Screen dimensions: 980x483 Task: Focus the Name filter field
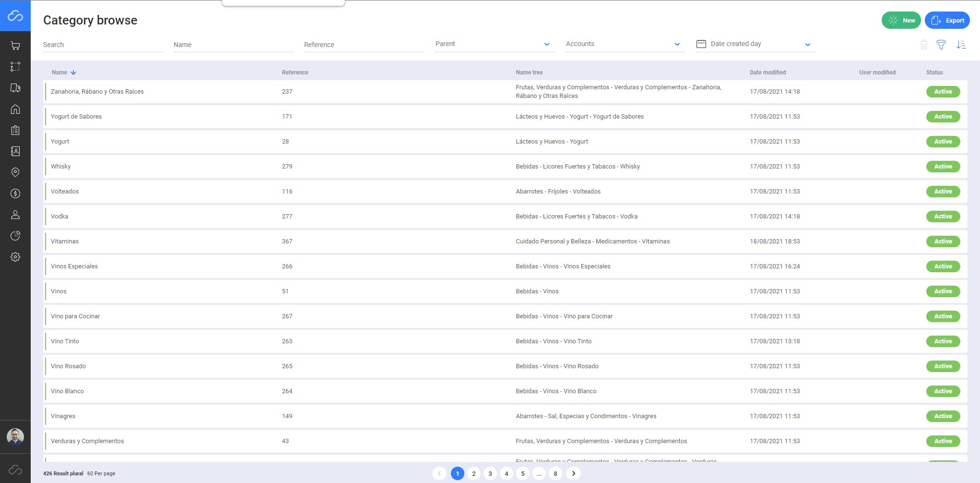coord(234,45)
